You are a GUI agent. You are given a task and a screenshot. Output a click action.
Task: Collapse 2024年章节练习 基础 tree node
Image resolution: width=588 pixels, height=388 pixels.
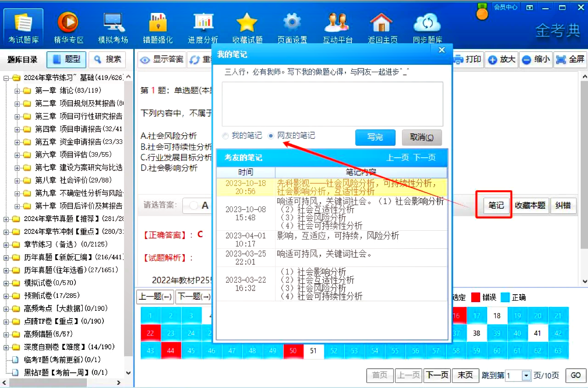pyautogui.click(x=6, y=78)
